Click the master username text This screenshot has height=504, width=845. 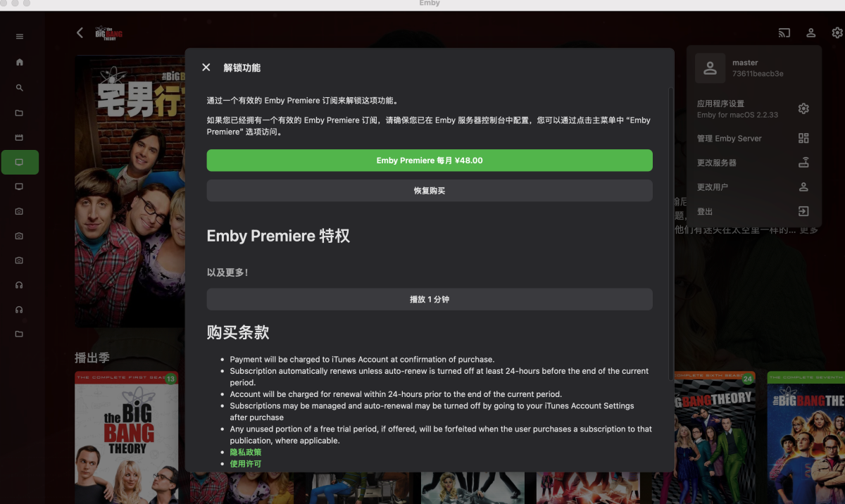pyautogui.click(x=745, y=63)
